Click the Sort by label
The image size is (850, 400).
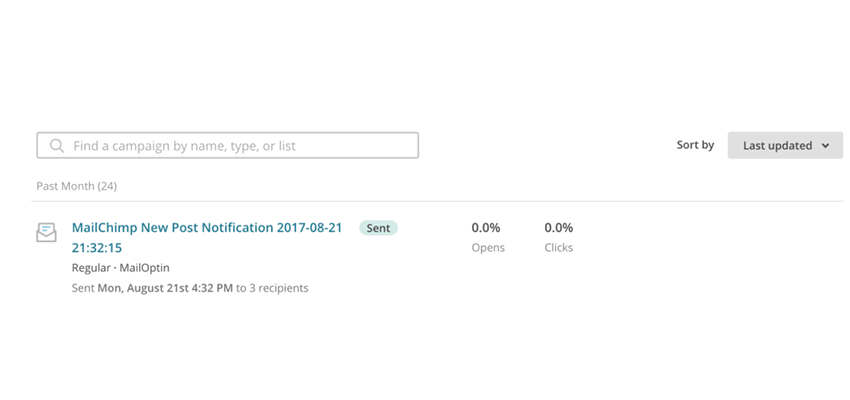(x=695, y=145)
